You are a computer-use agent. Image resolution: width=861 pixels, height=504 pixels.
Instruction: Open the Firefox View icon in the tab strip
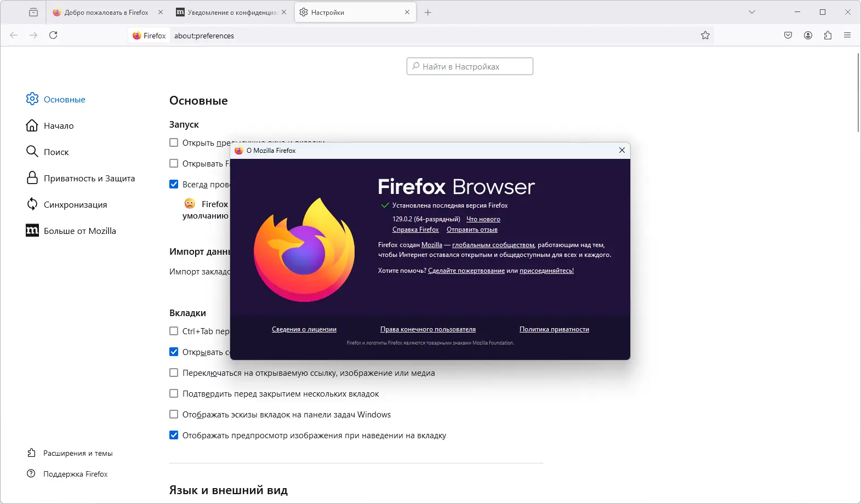click(33, 12)
